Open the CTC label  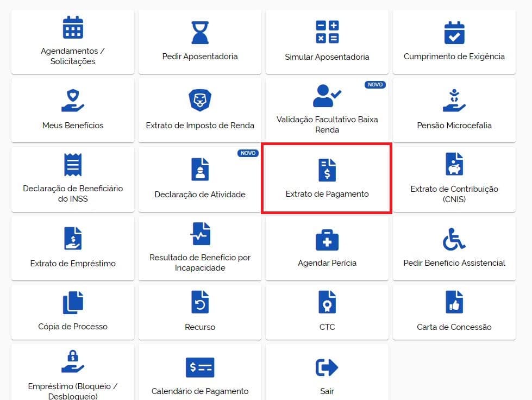point(327,327)
